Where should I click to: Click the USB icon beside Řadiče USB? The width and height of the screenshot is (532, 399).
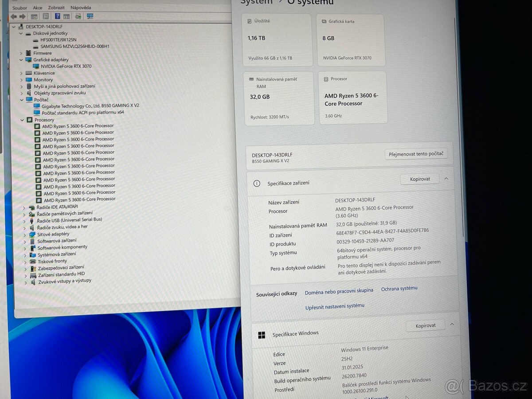pos(32,220)
